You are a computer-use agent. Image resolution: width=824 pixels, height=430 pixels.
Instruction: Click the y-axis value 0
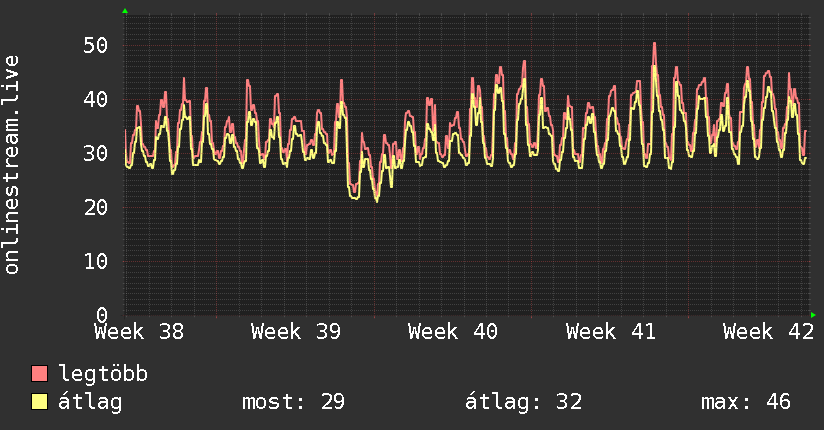[102, 315]
